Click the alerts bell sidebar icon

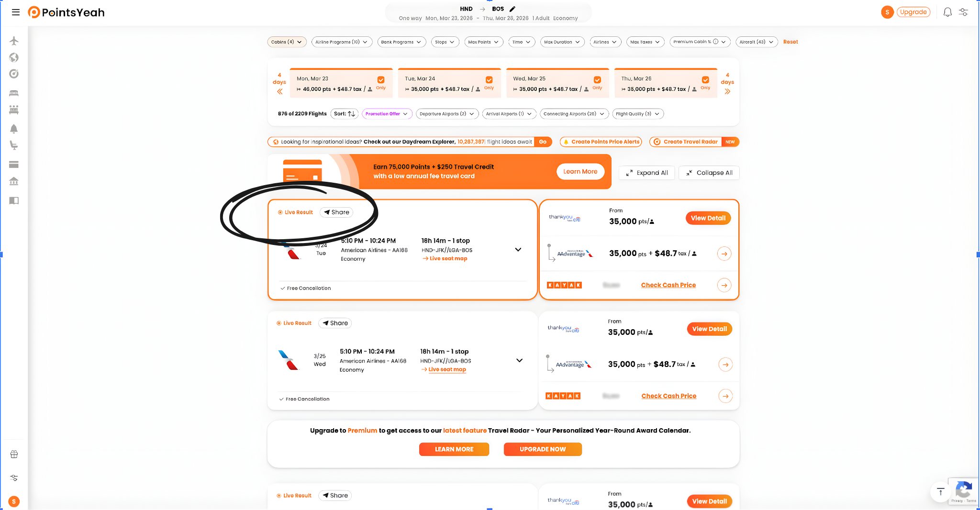click(x=14, y=129)
